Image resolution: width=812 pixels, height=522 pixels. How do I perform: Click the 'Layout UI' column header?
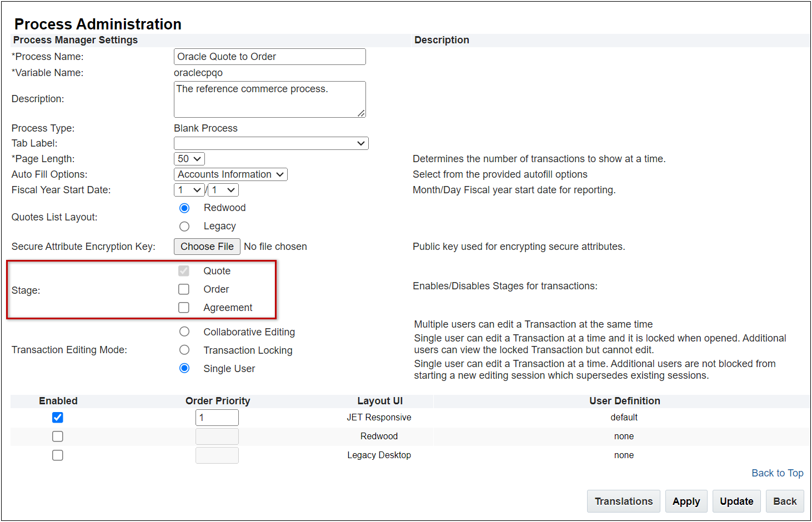(380, 401)
